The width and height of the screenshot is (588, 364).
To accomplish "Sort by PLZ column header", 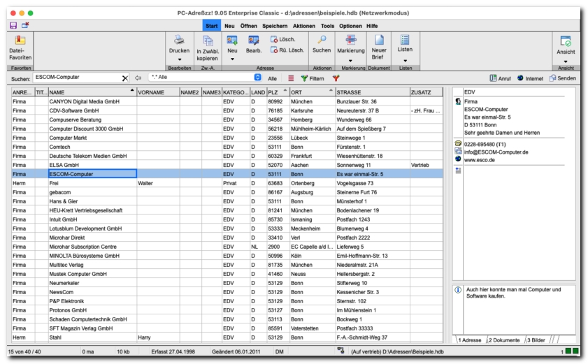I will (x=278, y=92).
